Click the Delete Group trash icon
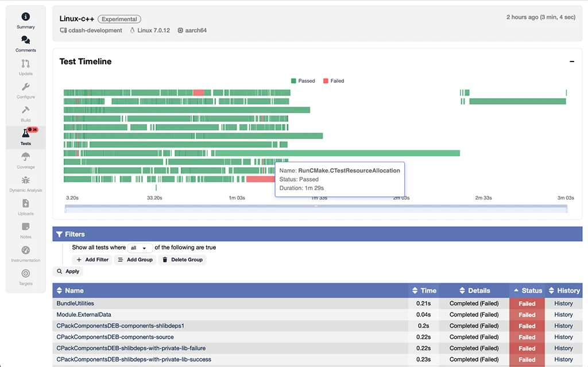Viewport: 588px width, 367px height. (165, 260)
